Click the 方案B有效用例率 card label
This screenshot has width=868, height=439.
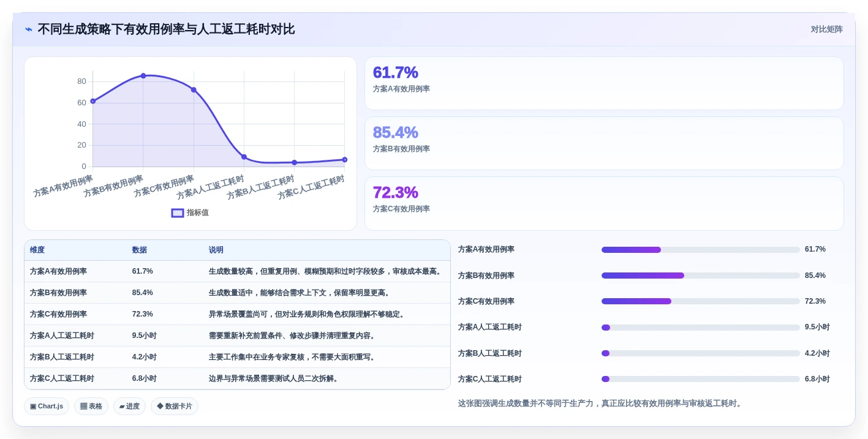[x=401, y=149]
